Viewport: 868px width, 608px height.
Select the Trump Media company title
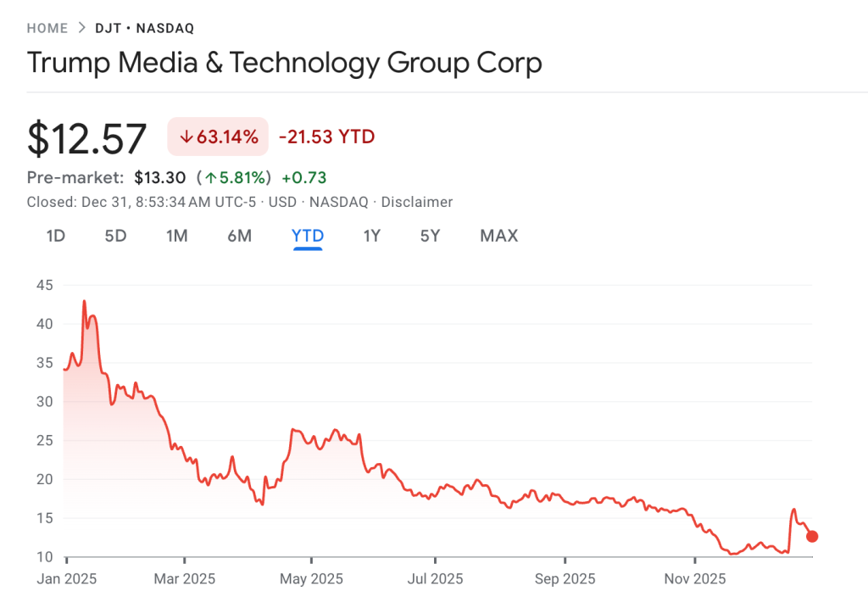[x=285, y=63]
